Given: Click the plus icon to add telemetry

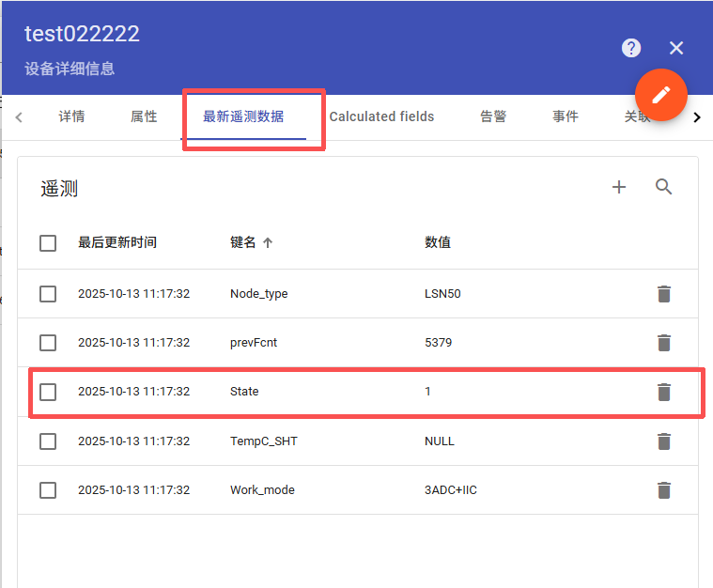Looking at the screenshot, I should [619, 187].
